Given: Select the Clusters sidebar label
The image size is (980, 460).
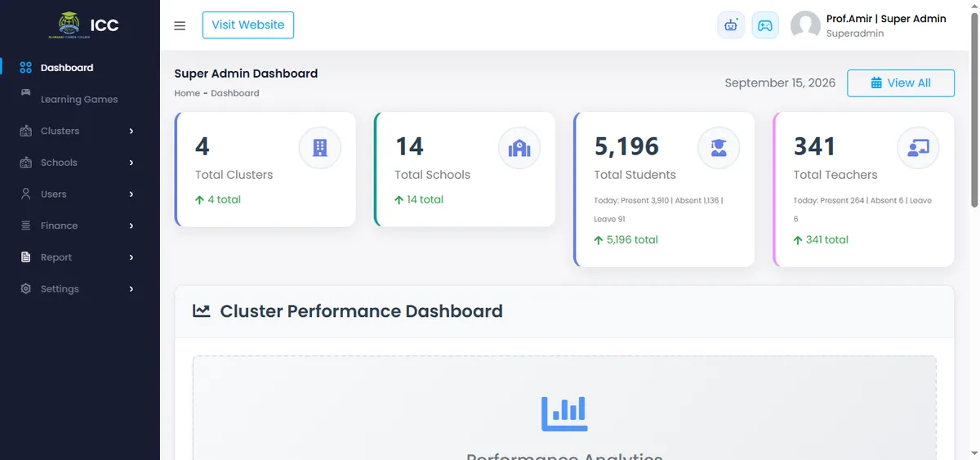Looking at the screenshot, I should 60,131.
